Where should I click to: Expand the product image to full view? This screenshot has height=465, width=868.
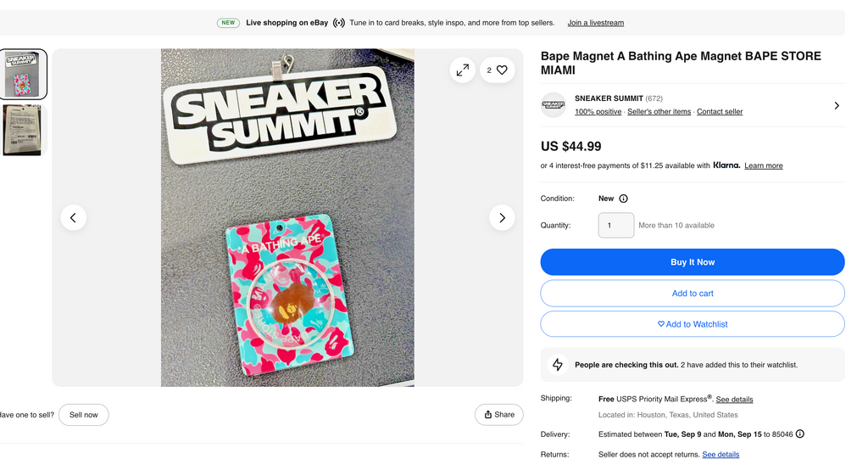[462, 70]
